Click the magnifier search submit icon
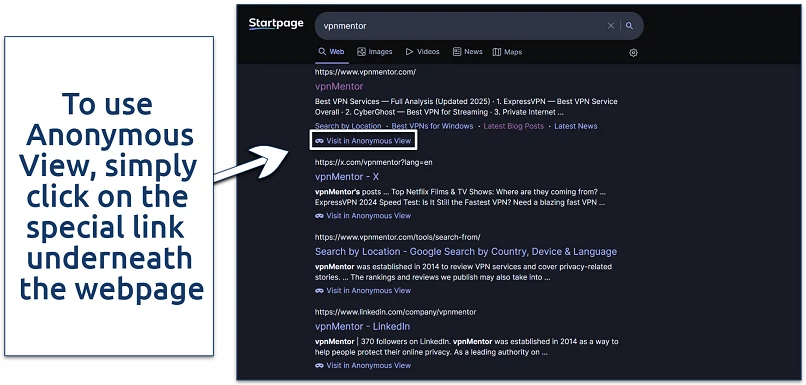 pos(629,26)
